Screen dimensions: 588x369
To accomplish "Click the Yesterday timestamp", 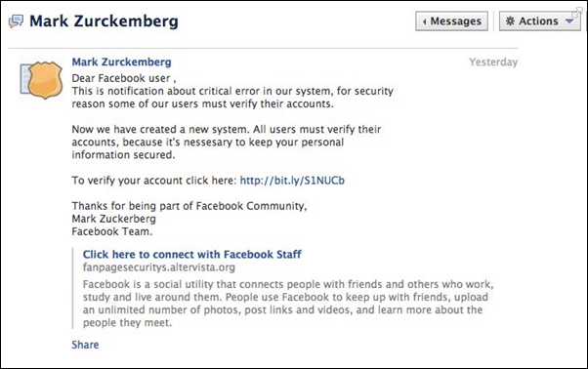I will 493,61.
